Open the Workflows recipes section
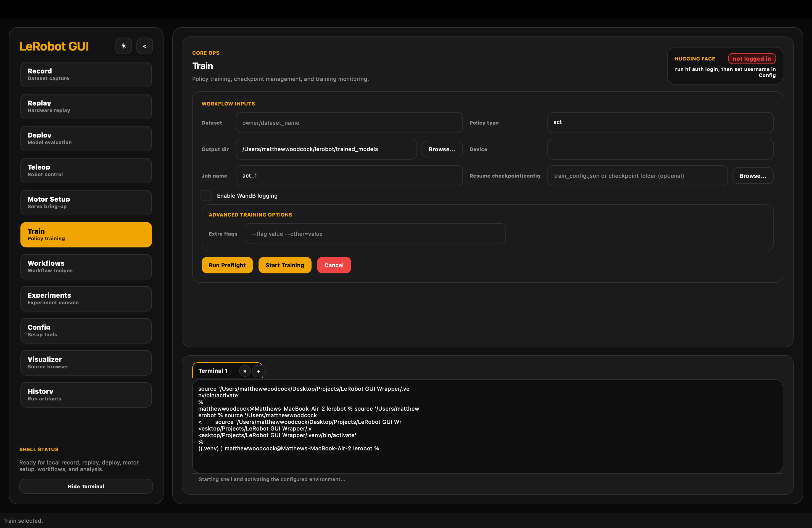This screenshot has height=528, width=812. [86, 267]
